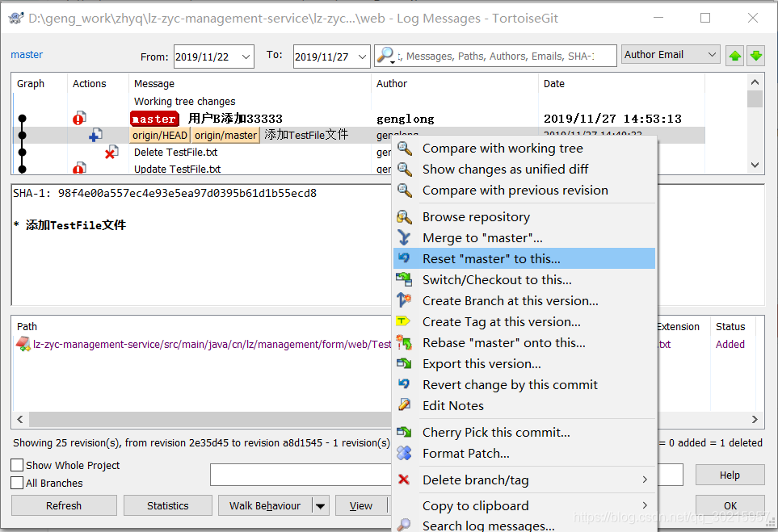The width and height of the screenshot is (778, 532).
Task: Click the red master branch label
Action: tap(154, 119)
